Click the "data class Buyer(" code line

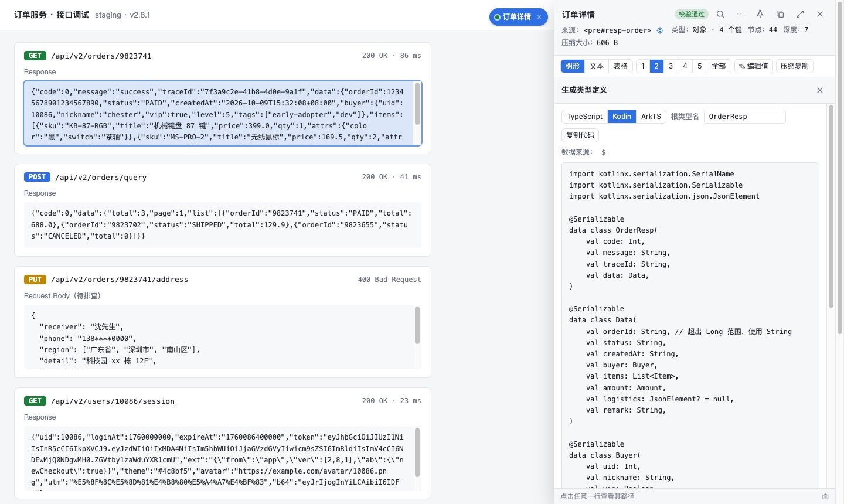(605, 455)
